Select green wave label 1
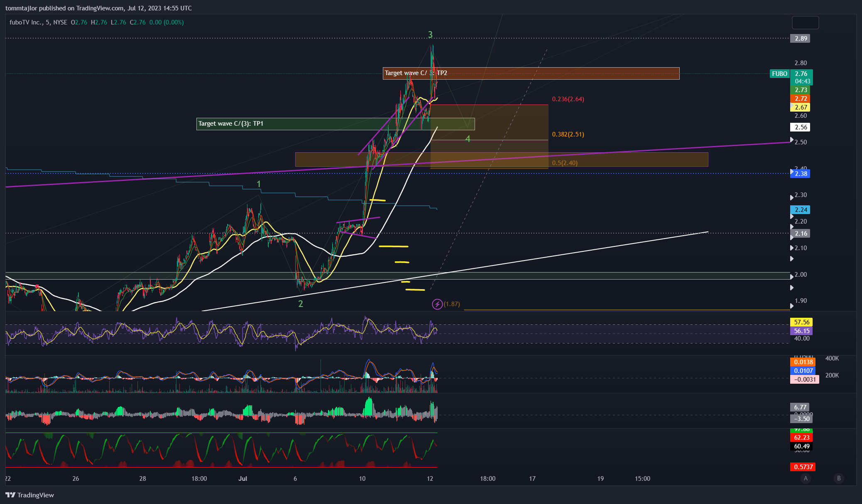 pyautogui.click(x=259, y=184)
